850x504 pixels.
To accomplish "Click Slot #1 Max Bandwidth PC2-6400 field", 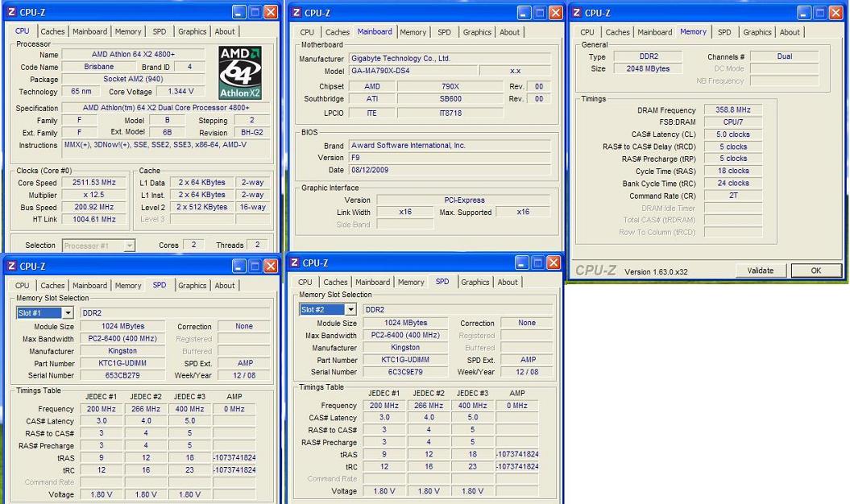I will [x=122, y=338].
